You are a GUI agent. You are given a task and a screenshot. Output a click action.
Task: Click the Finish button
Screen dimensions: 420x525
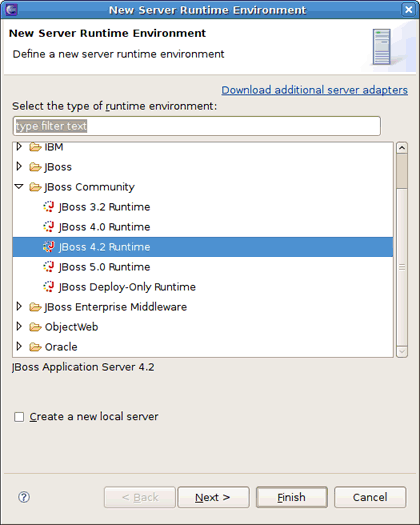(292, 497)
